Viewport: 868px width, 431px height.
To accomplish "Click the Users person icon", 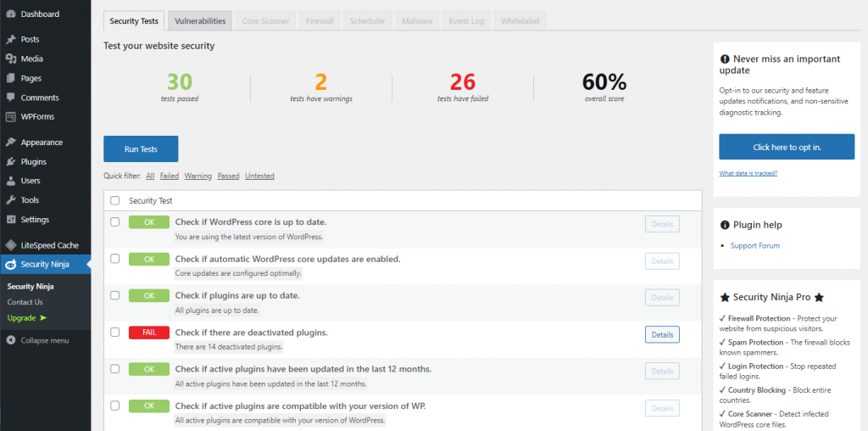I will tap(10, 181).
